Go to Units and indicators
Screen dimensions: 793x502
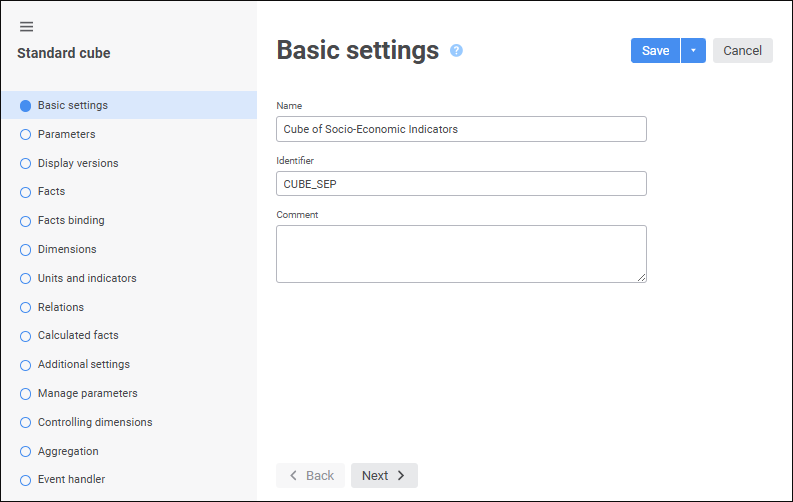coord(87,278)
